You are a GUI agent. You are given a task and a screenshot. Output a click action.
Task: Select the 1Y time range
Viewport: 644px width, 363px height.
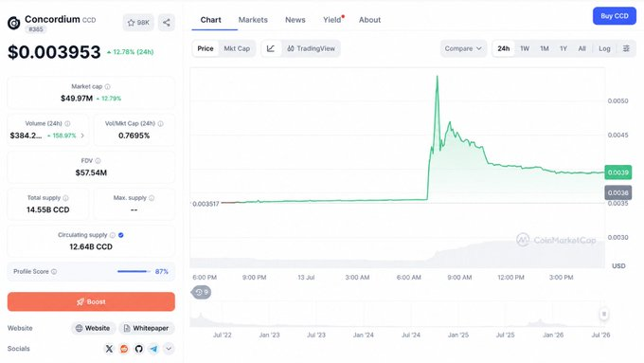click(x=563, y=48)
